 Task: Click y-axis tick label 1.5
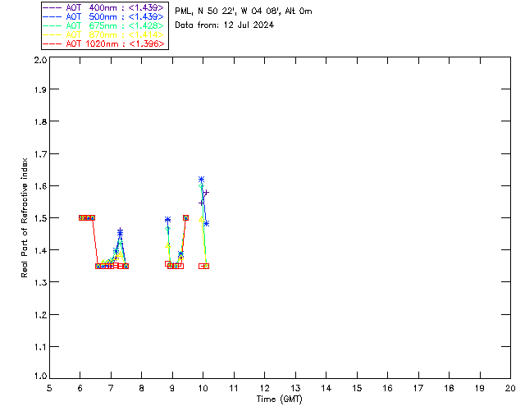(40, 218)
